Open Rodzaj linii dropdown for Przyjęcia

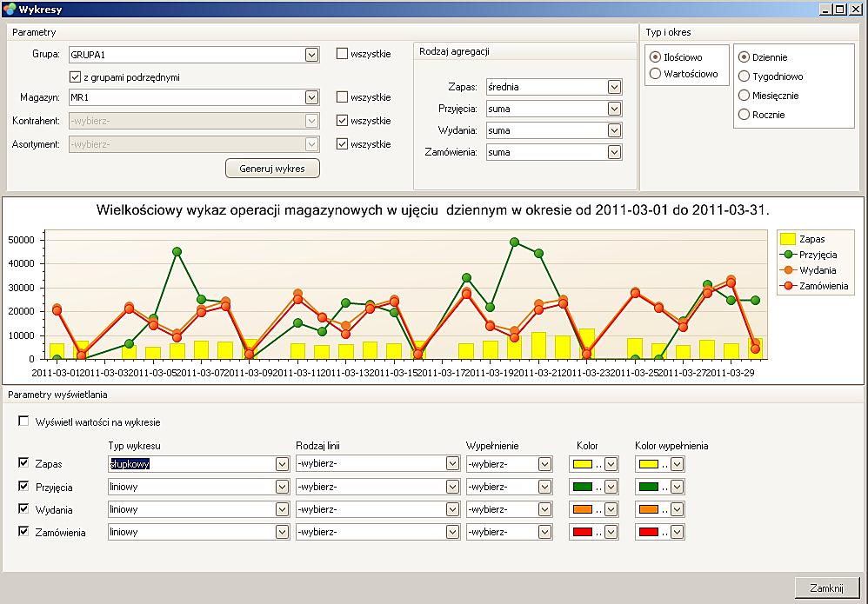(x=452, y=487)
